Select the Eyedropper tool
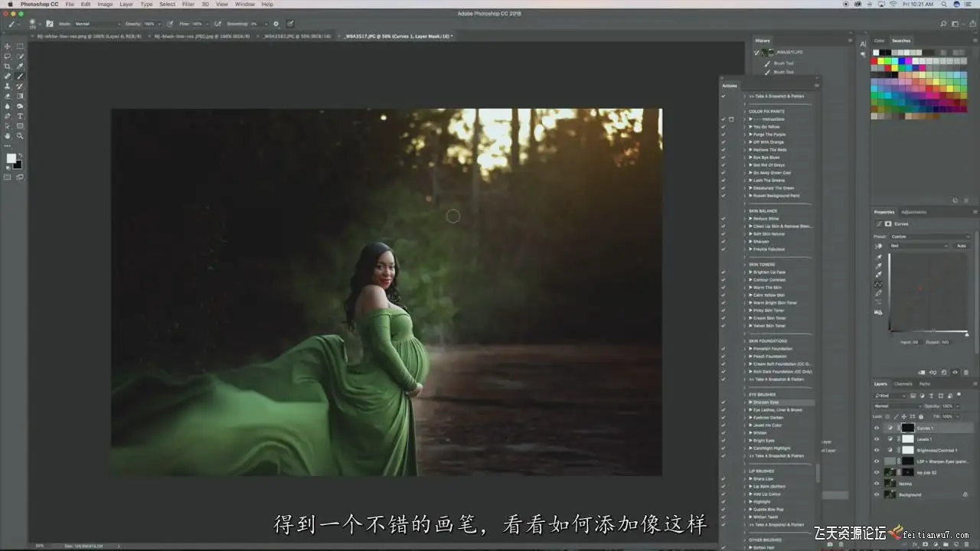This screenshot has height=551, width=980. coord(20,67)
